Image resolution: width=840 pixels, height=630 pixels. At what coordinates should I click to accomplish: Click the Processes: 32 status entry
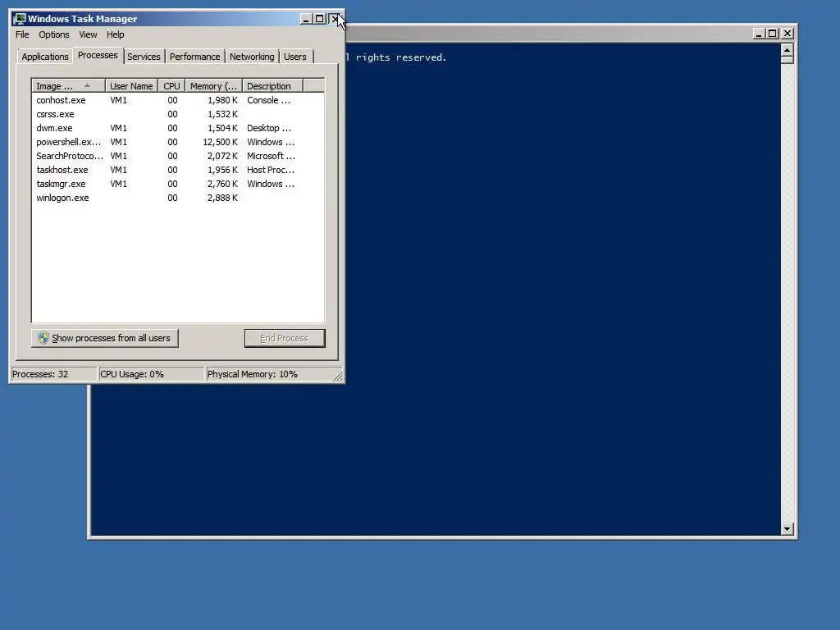(53, 374)
